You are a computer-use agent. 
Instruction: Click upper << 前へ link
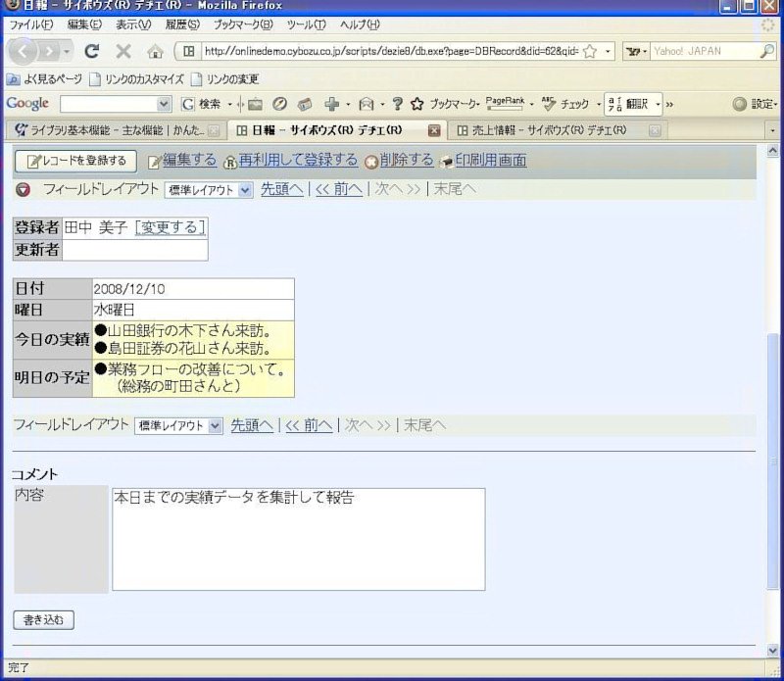coord(339,189)
